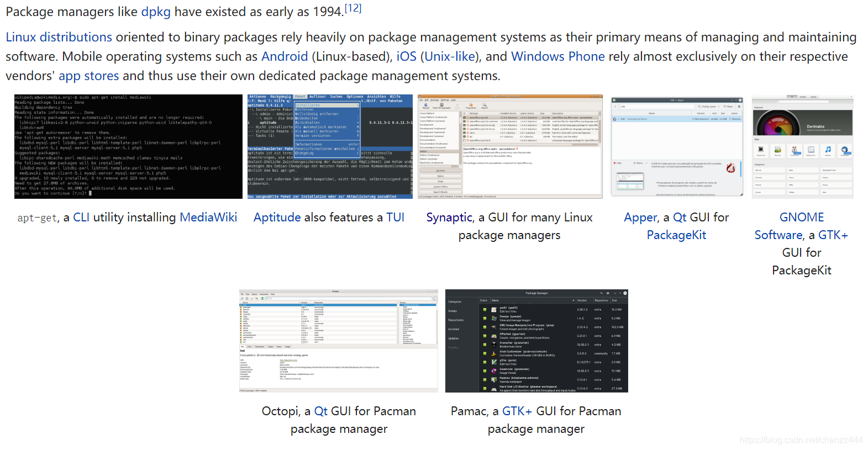Screen dimensions: 868x450
Task: Follow the Qt link in Octopi caption
Action: pyautogui.click(x=321, y=411)
